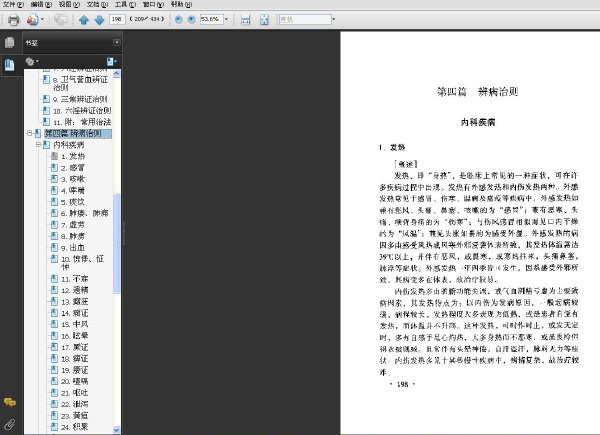Open bookmark 23. 黄疸

tap(75, 415)
